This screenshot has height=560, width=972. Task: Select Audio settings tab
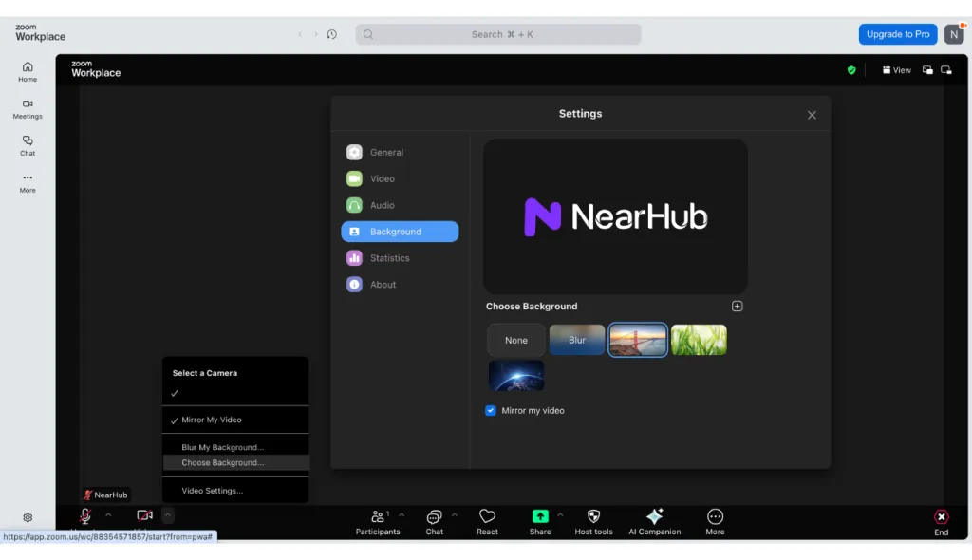pyautogui.click(x=400, y=205)
